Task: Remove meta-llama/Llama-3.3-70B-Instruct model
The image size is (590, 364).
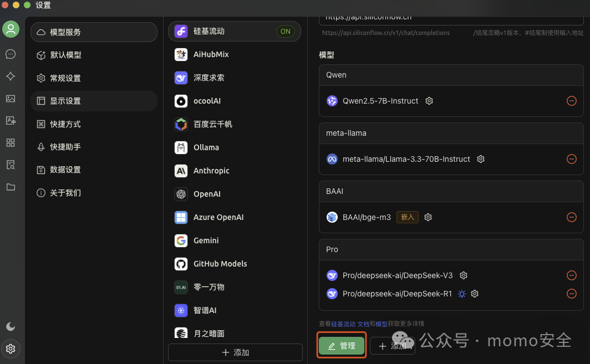Action: pos(572,159)
